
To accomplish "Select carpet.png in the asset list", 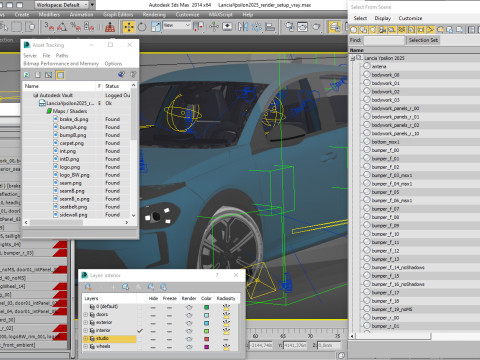I will [x=71, y=143].
